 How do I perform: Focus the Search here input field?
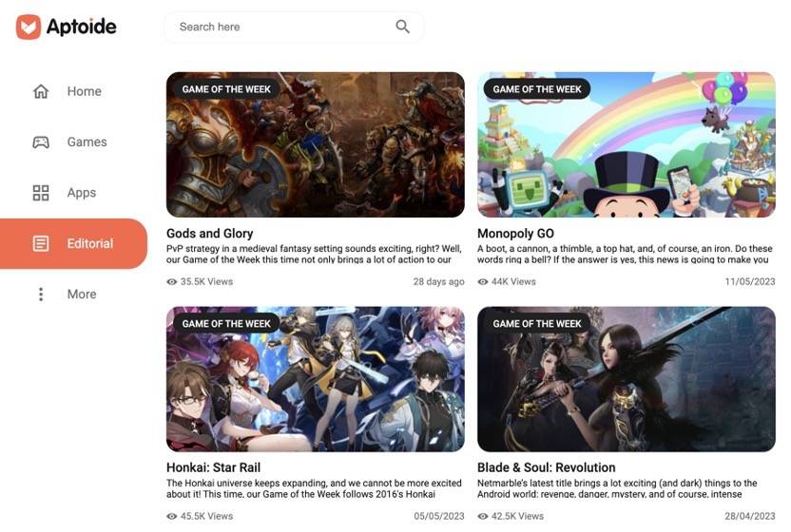[294, 27]
